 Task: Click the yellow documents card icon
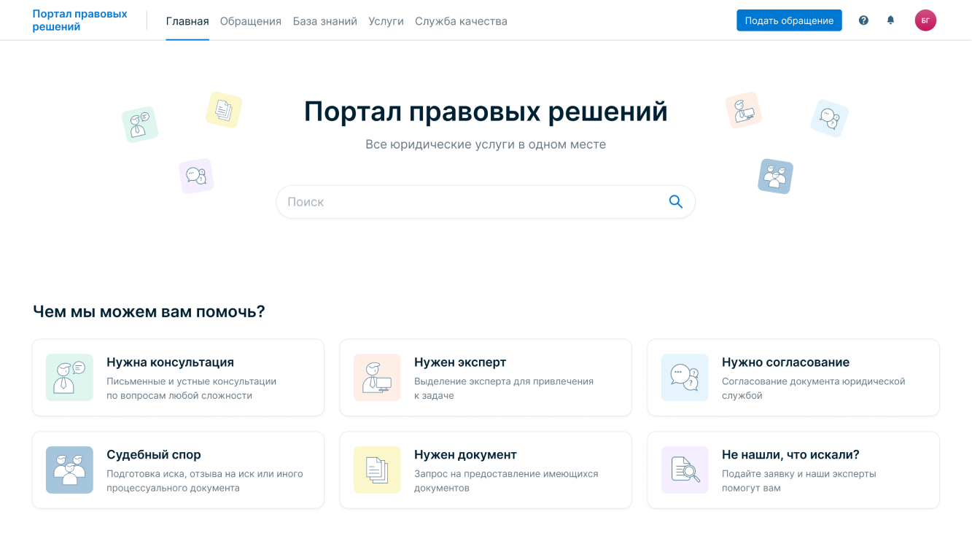(x=377, y=470)
